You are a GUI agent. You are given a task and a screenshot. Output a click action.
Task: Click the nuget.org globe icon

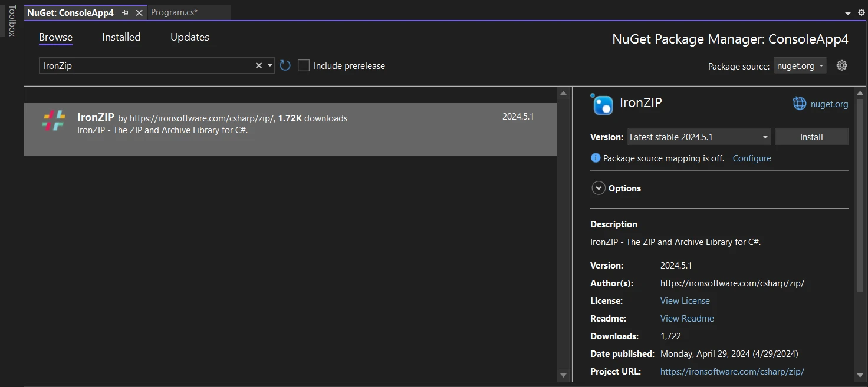[x=799, y=104]
